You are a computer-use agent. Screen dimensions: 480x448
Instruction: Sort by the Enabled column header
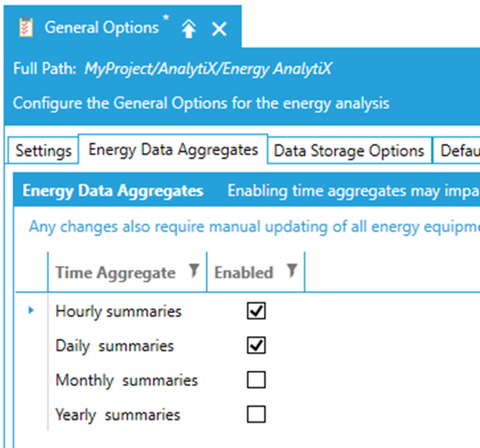coord(243,272)
